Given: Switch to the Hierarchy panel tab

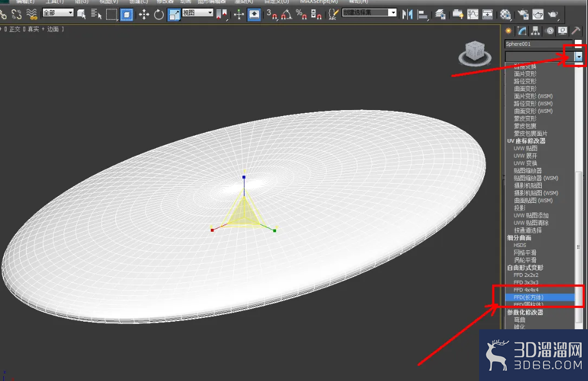Looking at the screenshot, I should [535, 31].
